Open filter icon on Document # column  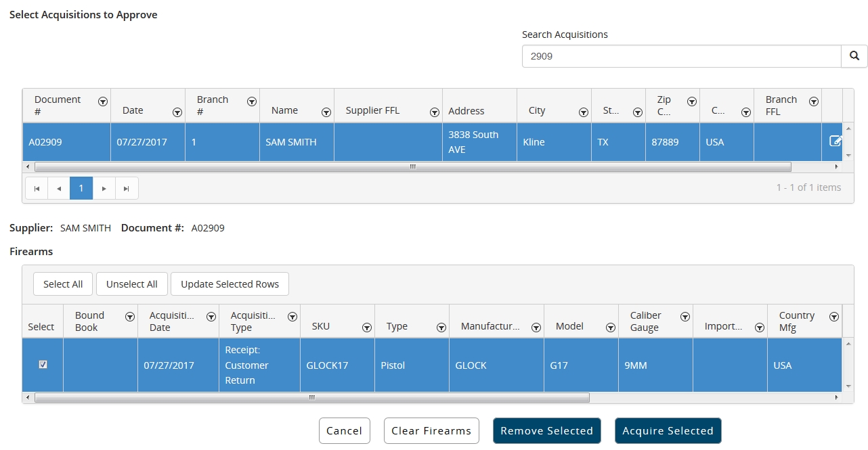pos(102,102)
